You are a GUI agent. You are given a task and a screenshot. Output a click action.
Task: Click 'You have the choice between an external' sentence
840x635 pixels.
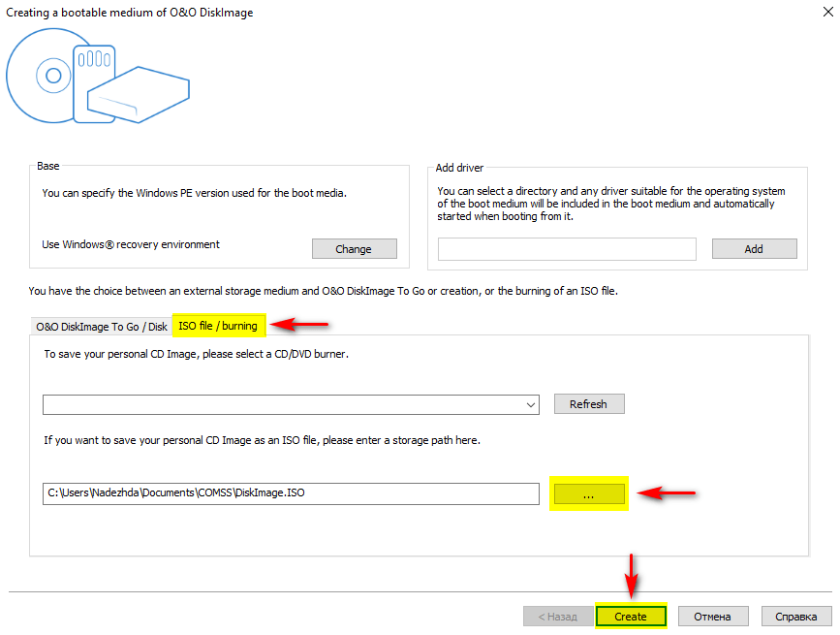pos(323,291)
